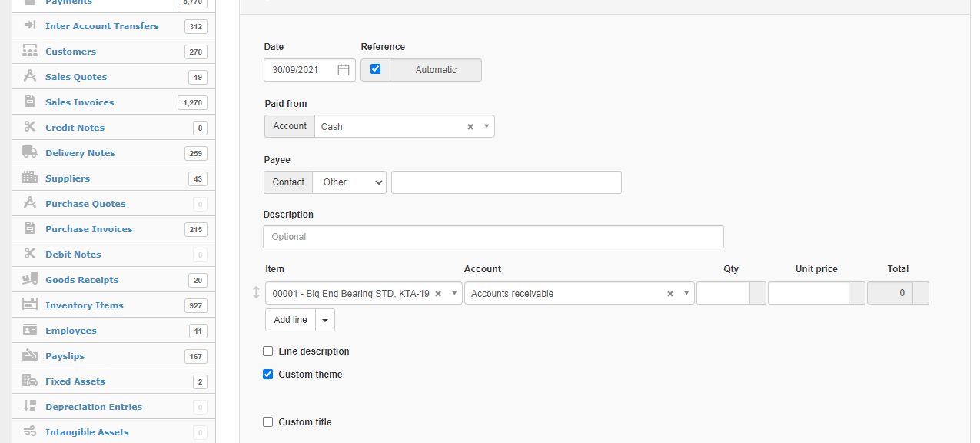
Task: Click the Description text field
Action: pos(493,237)
